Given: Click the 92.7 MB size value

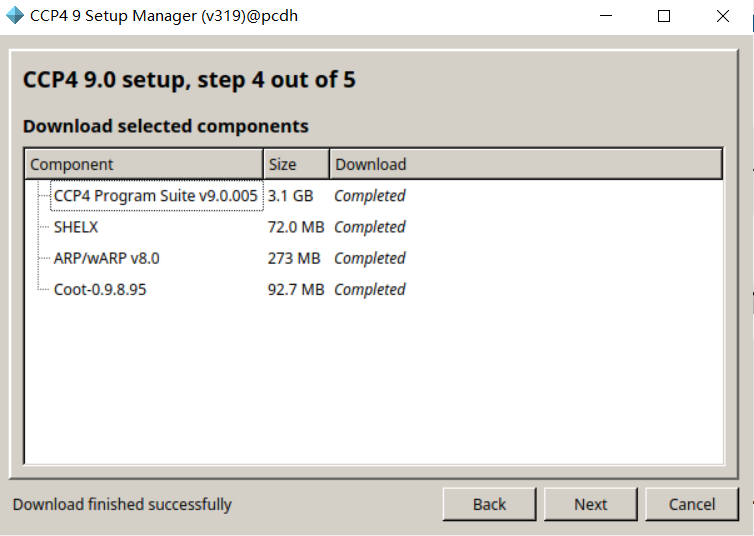Looking at the screenshot, I should tap(296, 289).
